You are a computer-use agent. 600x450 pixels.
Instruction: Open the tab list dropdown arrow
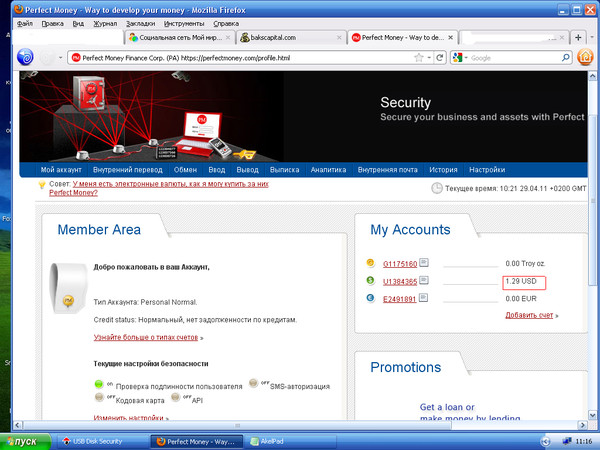(x=592, y=38)
